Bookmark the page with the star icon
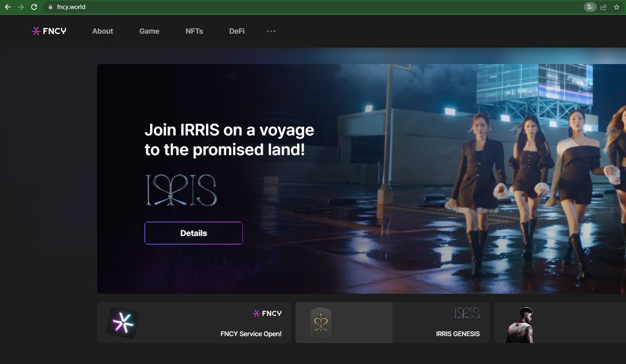The width and height of the screenshot is (626, 364). (x=618, y=7)
